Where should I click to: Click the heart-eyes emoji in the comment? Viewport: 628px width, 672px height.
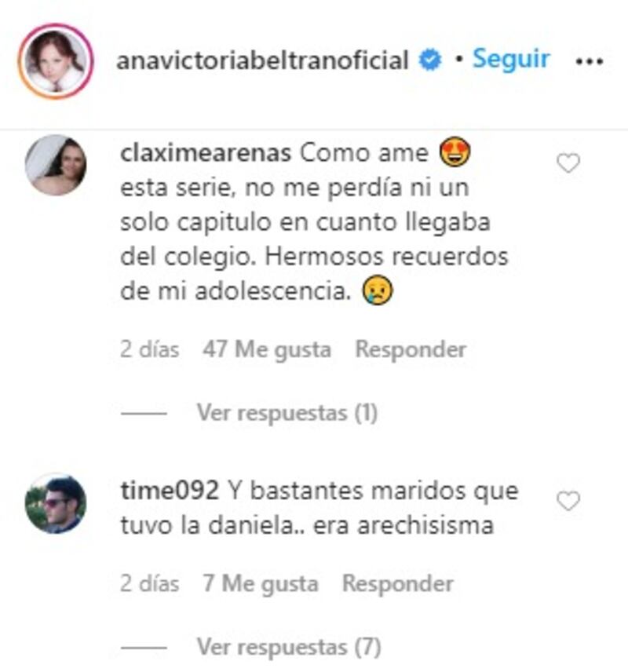pyautogui.click(x=455, y=152)
